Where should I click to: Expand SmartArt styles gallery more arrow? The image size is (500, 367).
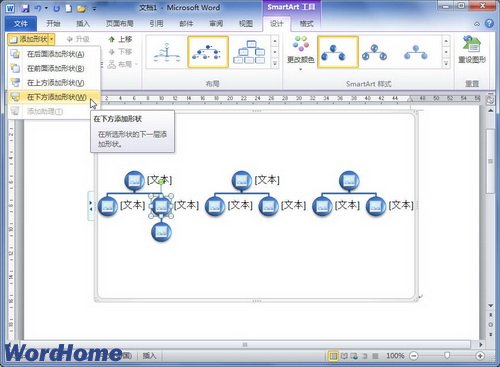pyautogui.click(x=446, y=63)
